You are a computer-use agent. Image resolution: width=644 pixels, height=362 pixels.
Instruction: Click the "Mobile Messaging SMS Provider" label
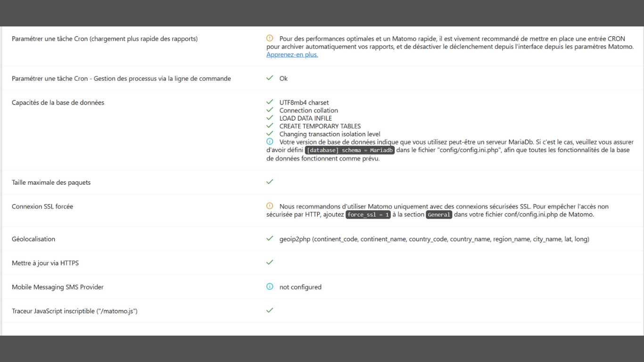click(x=58, y=287)
